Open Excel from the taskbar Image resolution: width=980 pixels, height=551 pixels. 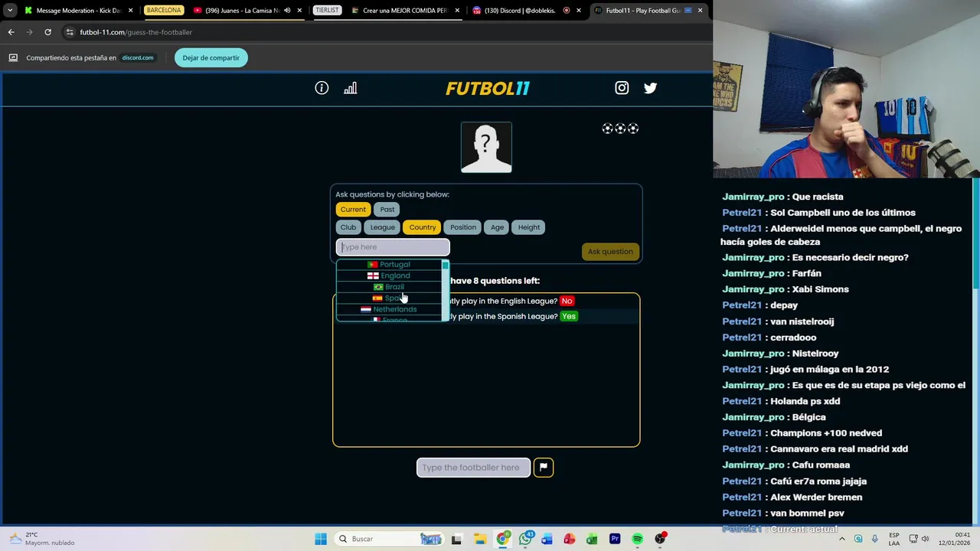(592, 539)
